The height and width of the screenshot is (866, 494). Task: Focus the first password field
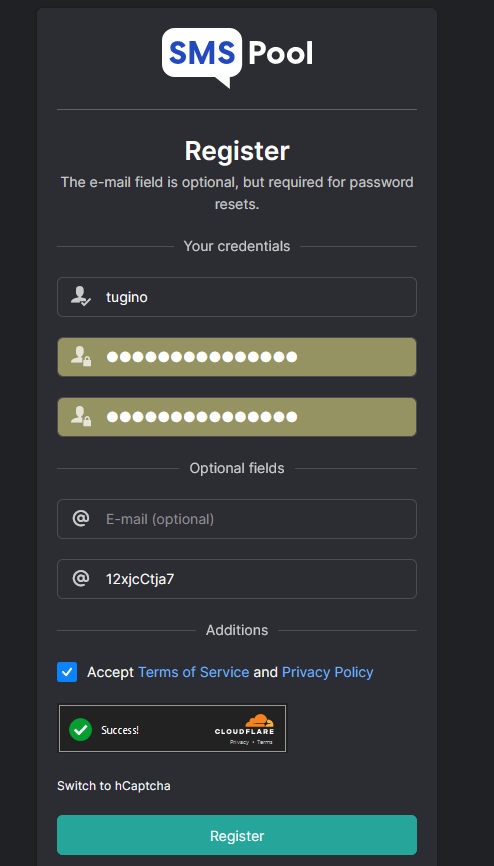237,357
